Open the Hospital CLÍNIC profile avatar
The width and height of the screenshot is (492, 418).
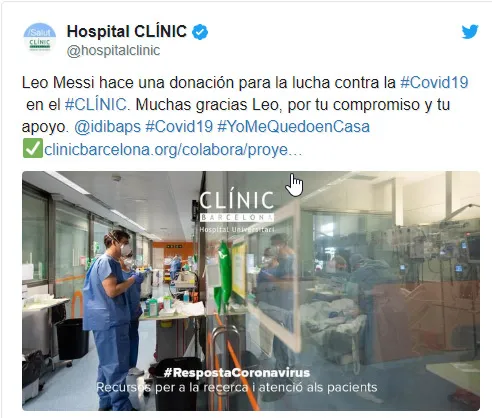[x=40, y=39]
